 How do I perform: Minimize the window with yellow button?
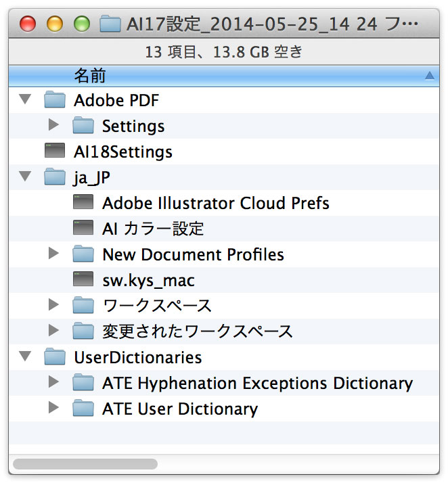click(55, 24)
